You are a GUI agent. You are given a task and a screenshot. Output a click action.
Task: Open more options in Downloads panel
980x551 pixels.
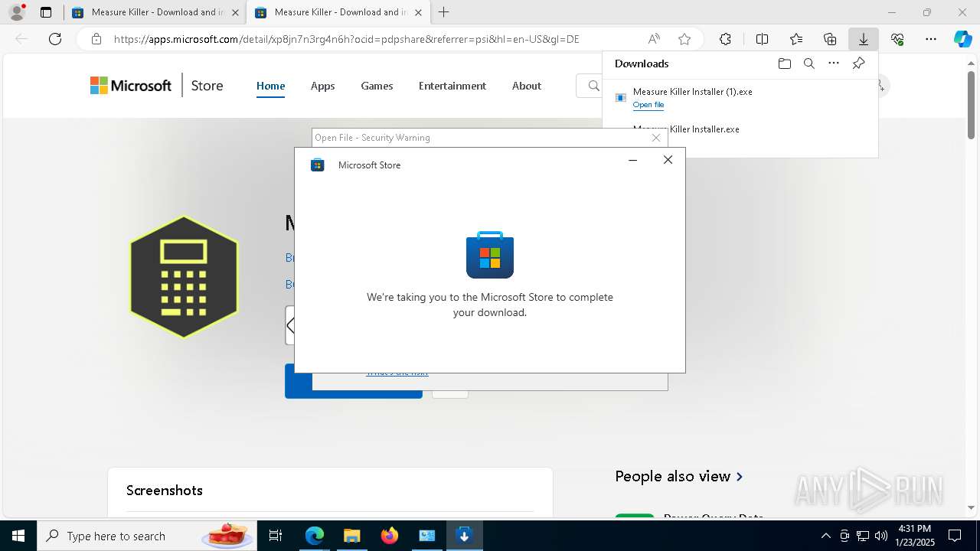click(x=834, y=64)
